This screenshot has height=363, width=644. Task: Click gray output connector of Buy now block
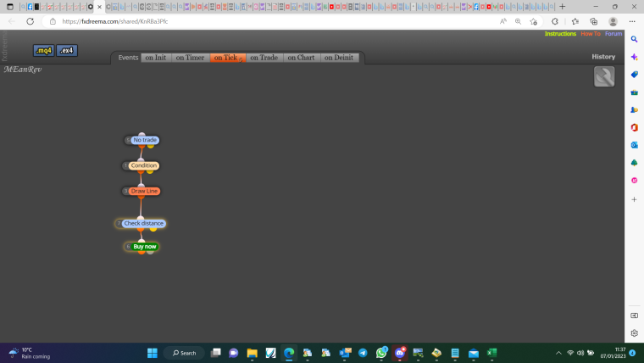coord(150,252)
